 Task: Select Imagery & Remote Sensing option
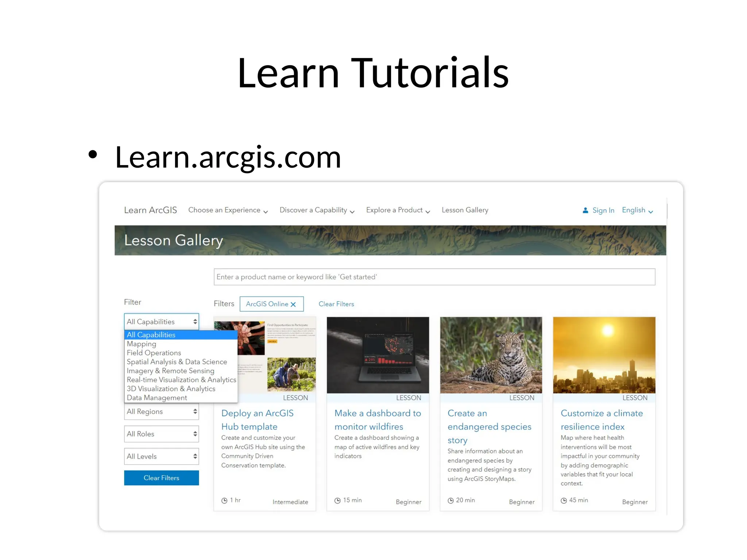point(181,371)
